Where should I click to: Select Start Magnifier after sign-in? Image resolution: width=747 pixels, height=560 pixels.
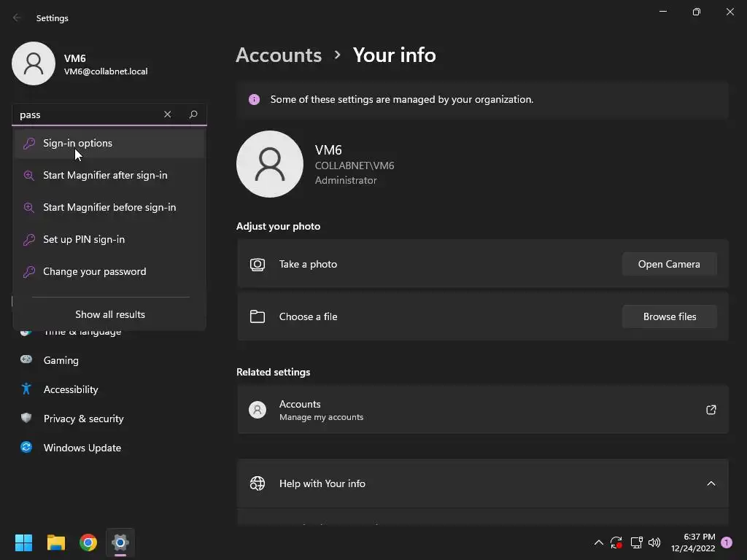pos(105,175)
